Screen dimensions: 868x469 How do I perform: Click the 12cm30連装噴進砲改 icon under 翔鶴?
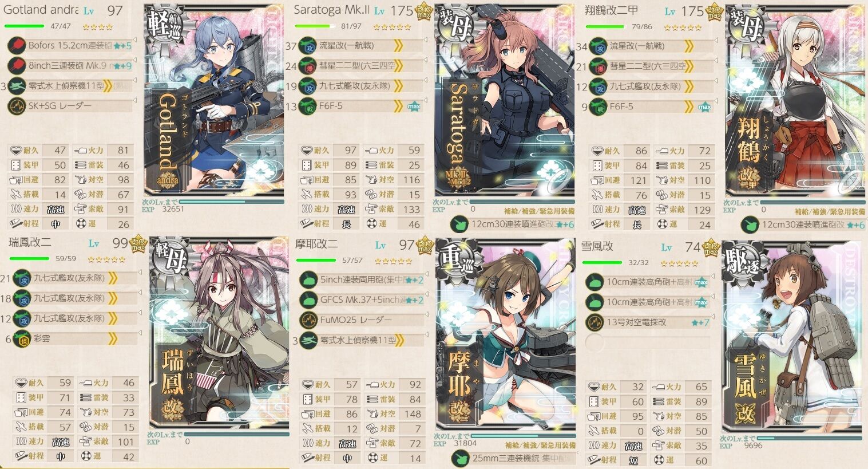coord(750,225)
